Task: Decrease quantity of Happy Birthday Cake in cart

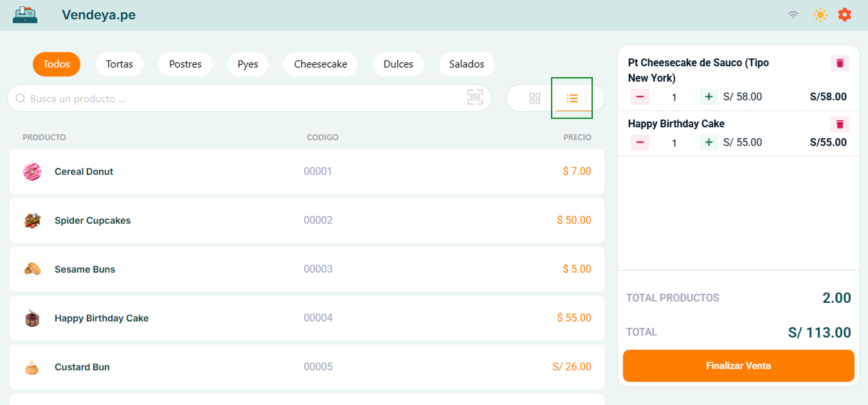Action: point(640,143)
